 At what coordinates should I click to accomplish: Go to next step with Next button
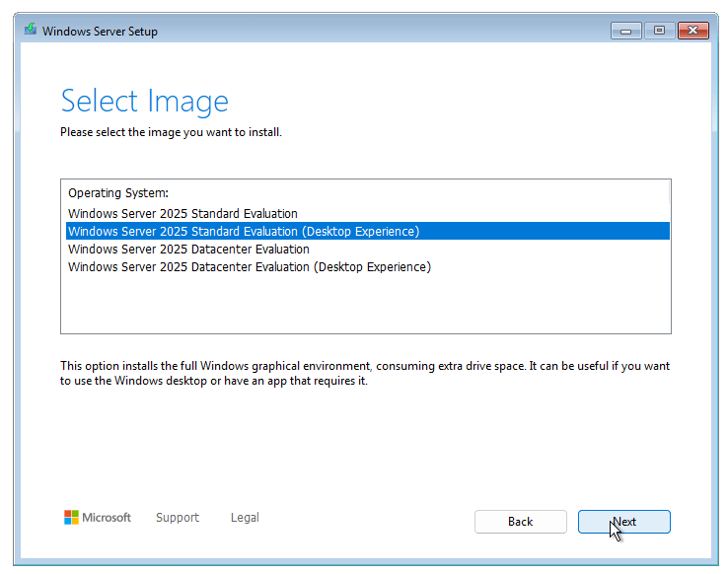(624, 522)
